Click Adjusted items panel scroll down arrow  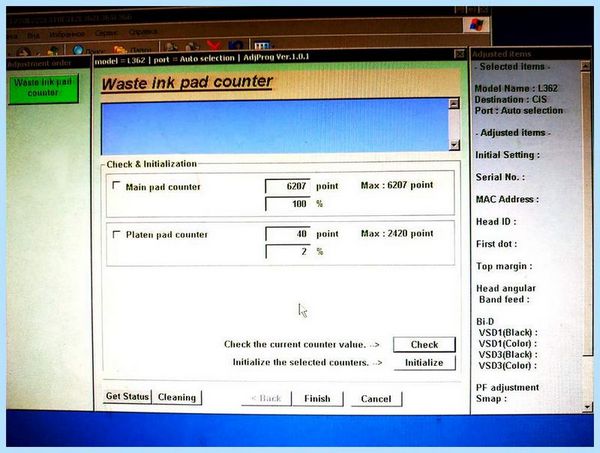pyautogui.click(x=587, y=407)
